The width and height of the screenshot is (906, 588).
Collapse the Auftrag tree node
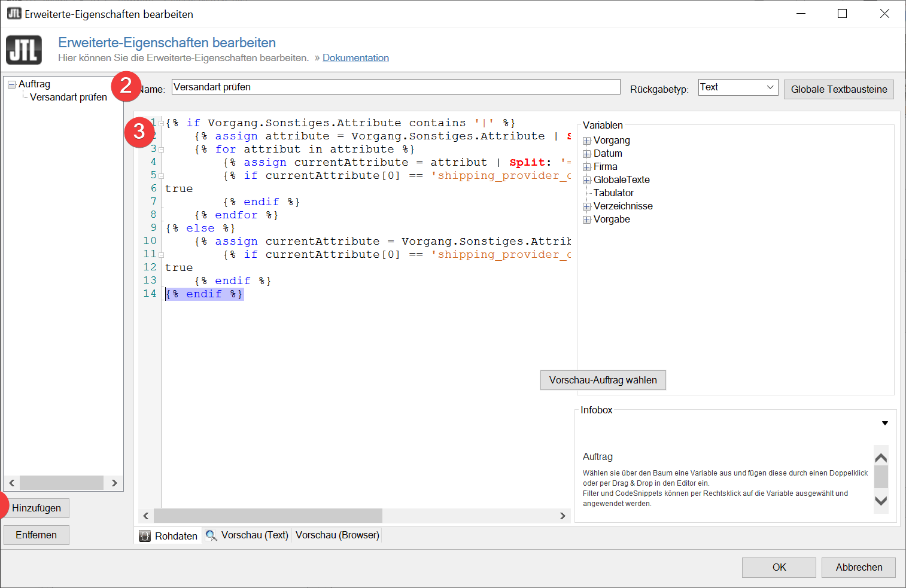coord(11,85)
